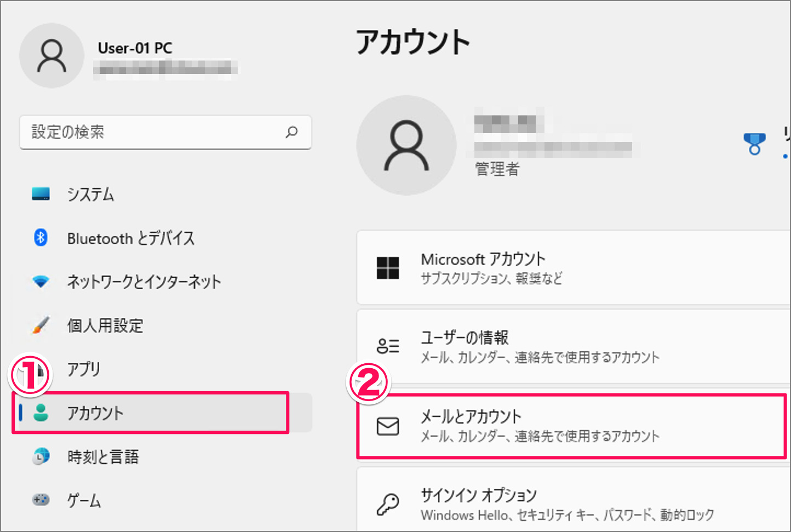Select アカウント in the sidebar

coord(164,413)
